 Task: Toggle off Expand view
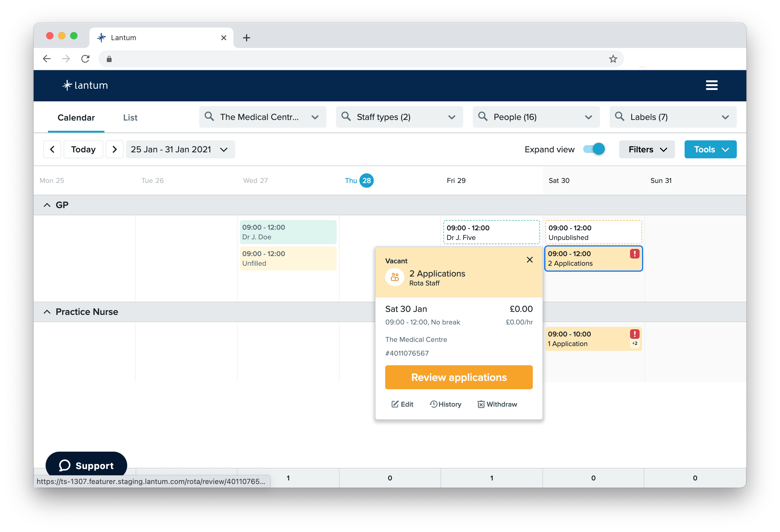pos(593,149)
